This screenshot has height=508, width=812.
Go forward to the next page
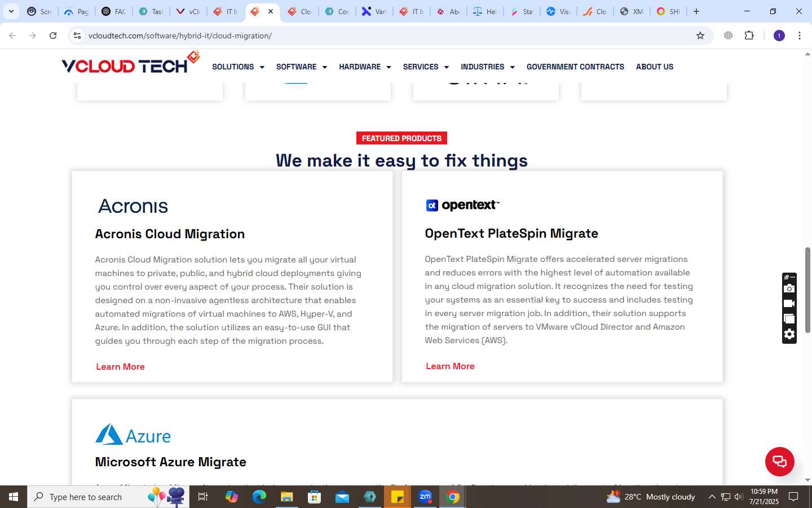33,36
